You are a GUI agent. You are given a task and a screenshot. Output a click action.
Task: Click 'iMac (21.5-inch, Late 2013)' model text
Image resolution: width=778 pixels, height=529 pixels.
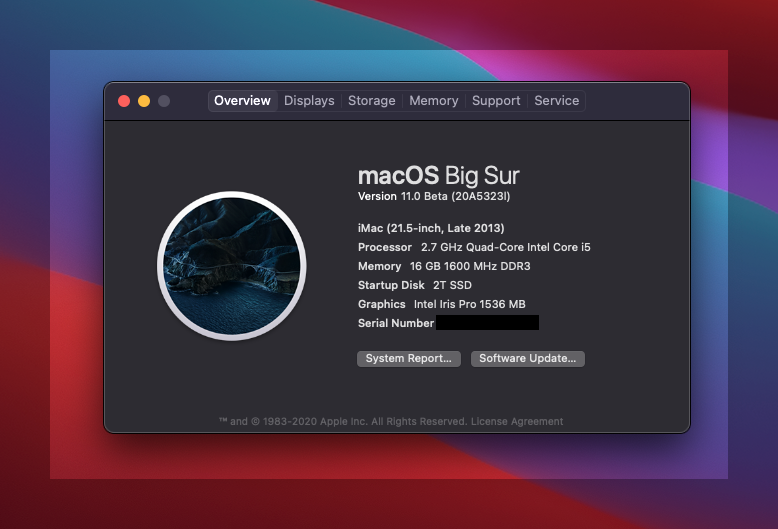click(431, 228)
